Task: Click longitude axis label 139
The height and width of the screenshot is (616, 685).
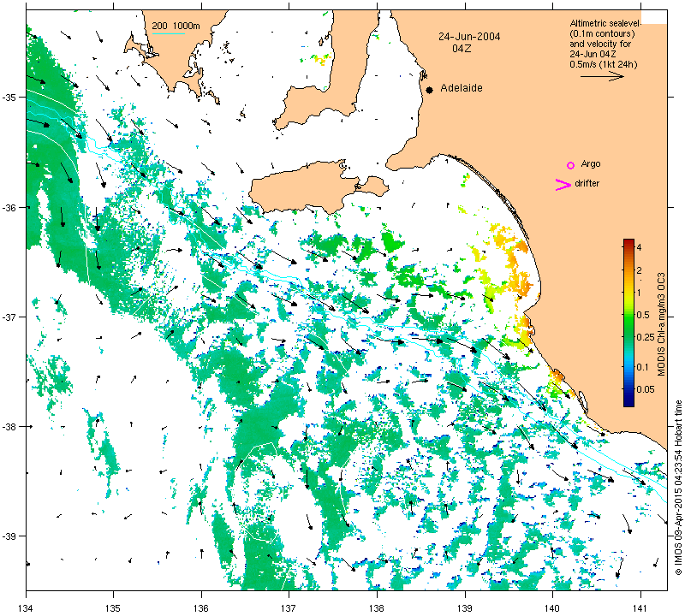Action: (x=465, y=607)
